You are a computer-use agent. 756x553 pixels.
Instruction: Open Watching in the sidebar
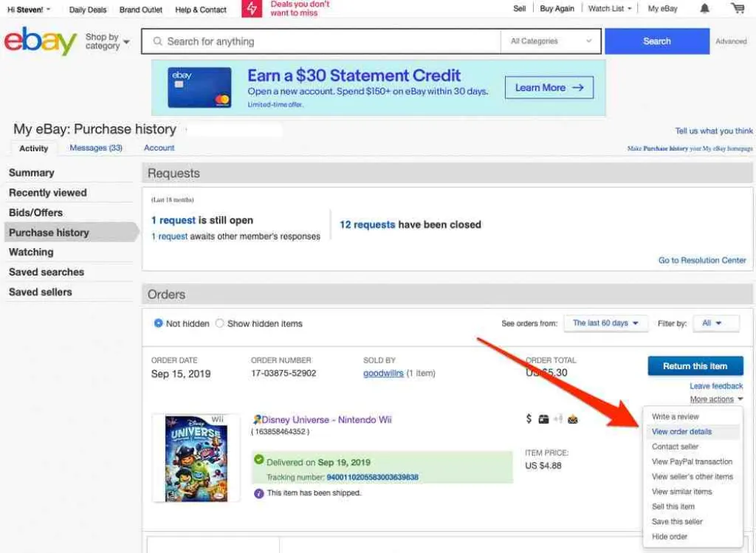(x=31, y=253)
